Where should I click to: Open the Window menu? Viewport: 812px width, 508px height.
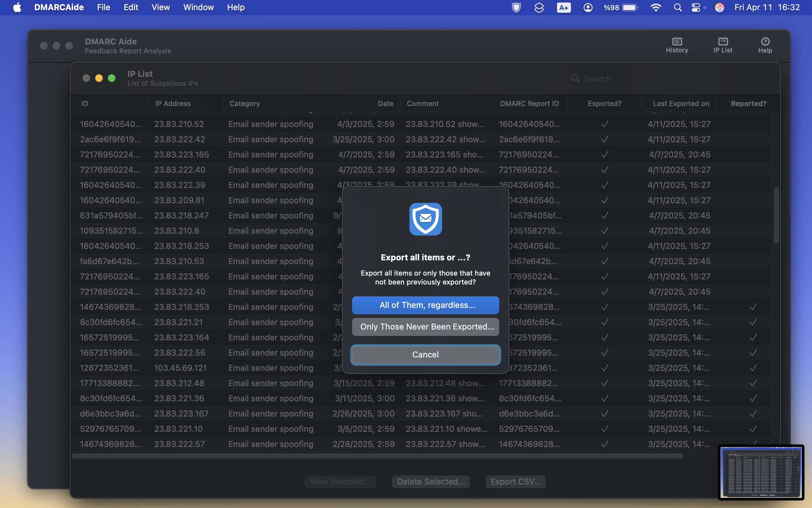pyautogui.click(x=198, y=7)
